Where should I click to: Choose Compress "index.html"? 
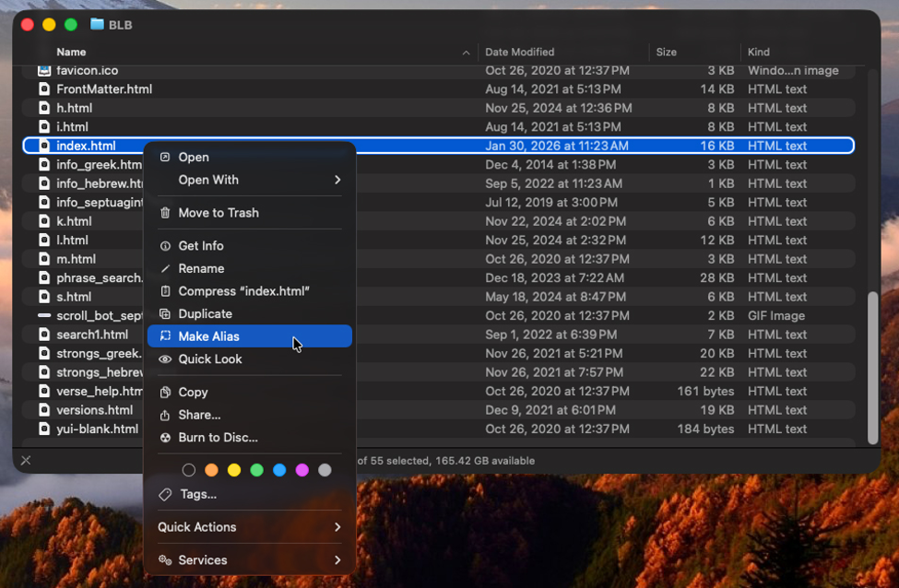coord(249,291)
